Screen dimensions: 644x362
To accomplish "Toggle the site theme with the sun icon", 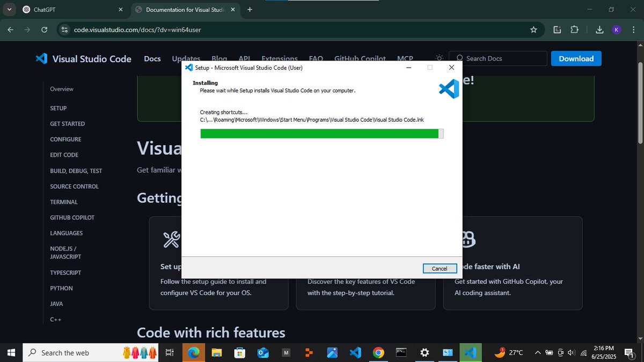I will click(x=439, y=58).
